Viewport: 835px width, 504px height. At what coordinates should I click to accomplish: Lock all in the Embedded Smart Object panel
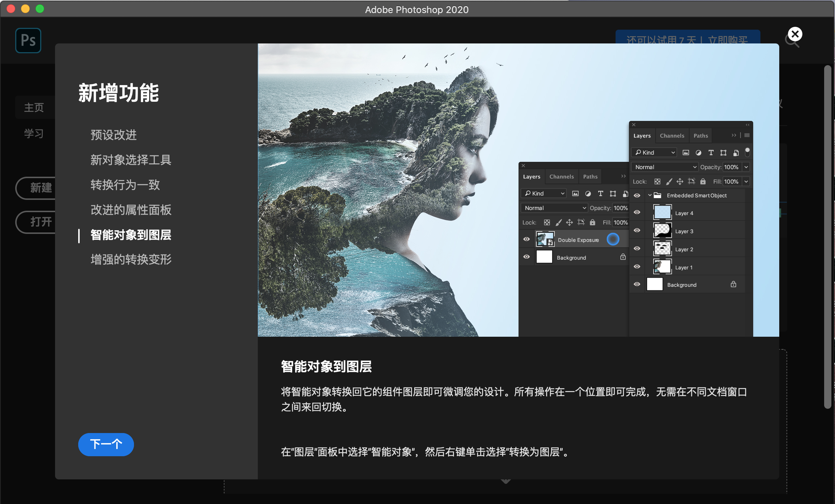click(x=703, y=181)
